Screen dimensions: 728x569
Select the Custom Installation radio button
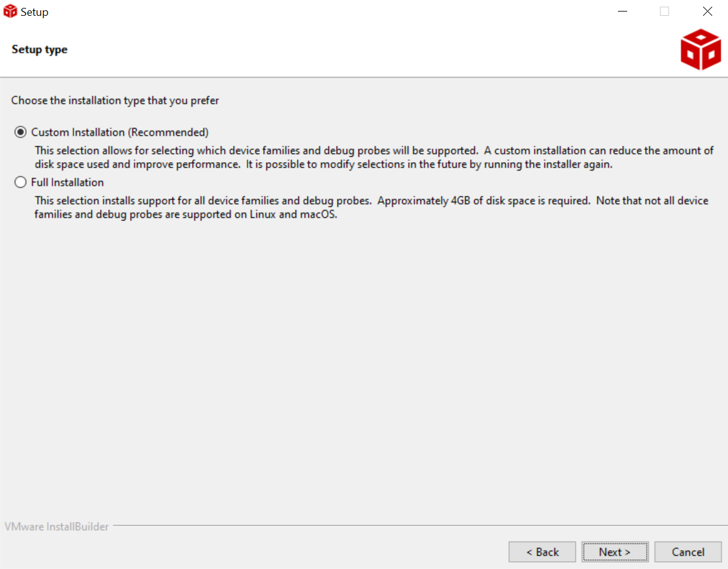(20, 131)
